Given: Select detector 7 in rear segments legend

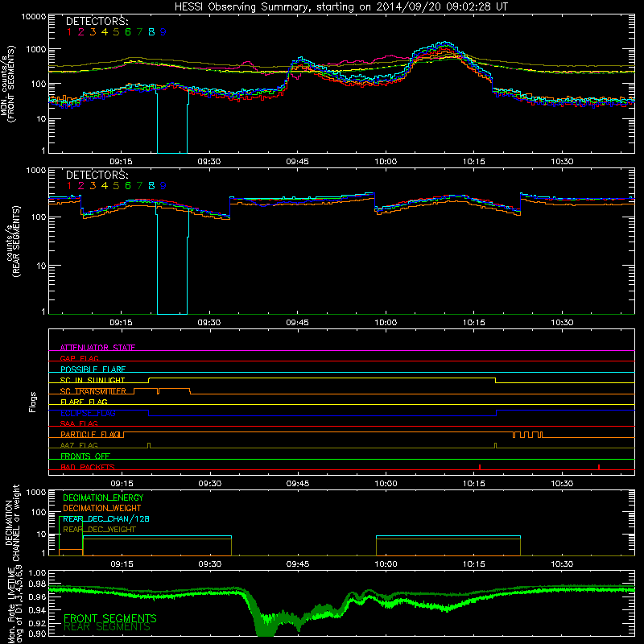Looking at the screenshot, I should click(139, 186).
